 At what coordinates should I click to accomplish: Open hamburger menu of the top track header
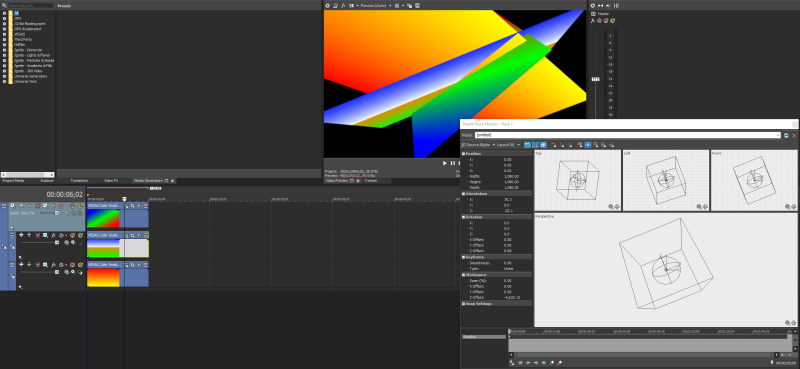coord(4,206)
